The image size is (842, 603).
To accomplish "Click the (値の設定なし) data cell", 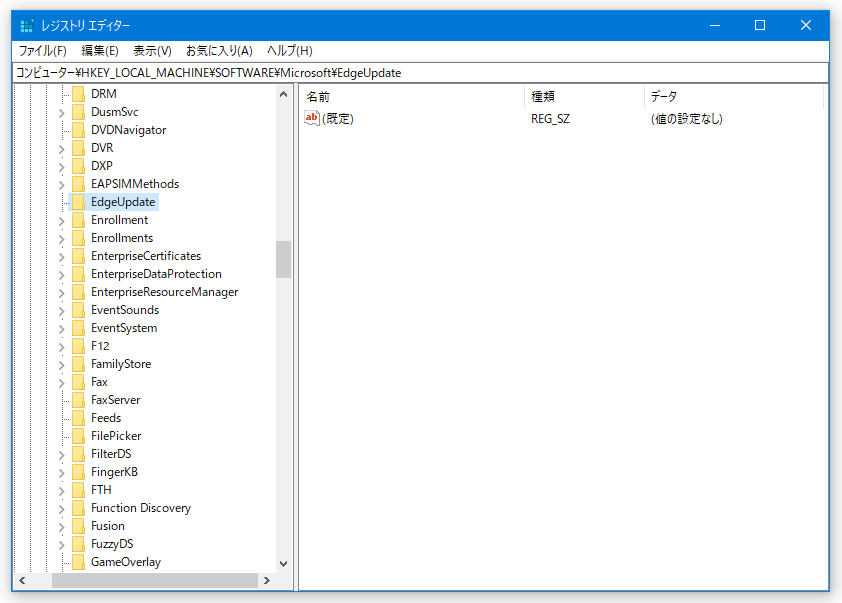I will coord(686,119).
